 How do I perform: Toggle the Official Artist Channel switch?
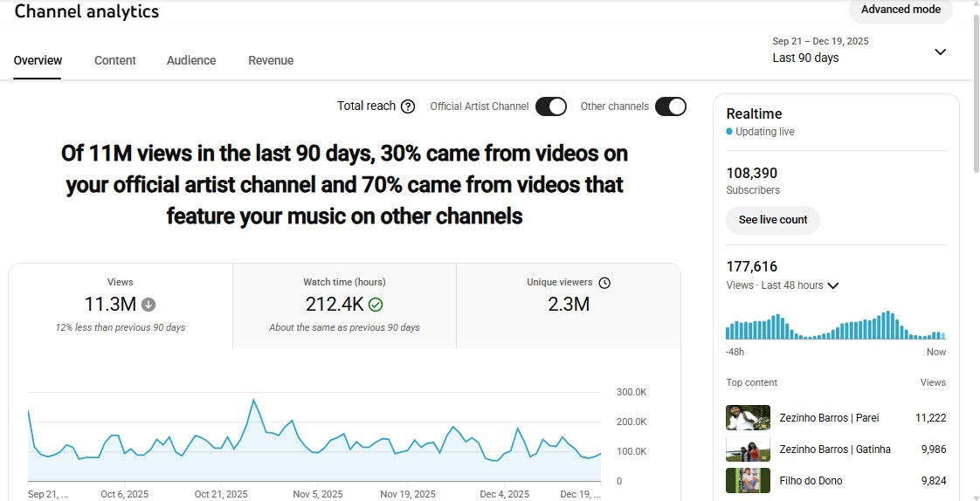[x=551, y=106]
